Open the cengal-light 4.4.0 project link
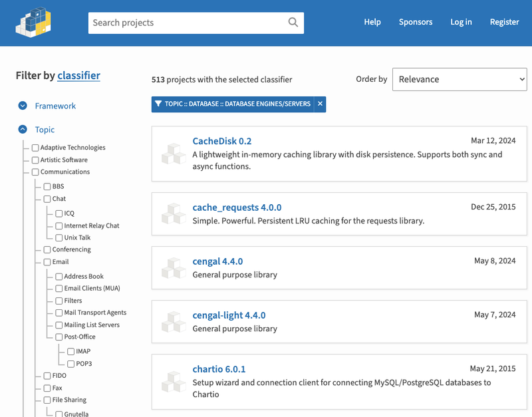The width and height of the screenshot is (532, 417). pos(229,315)
